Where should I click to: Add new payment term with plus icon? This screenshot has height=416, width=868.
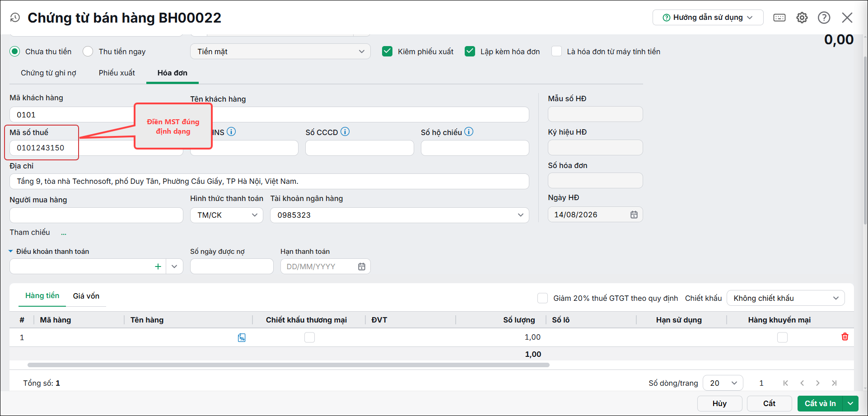pos(158,266)
